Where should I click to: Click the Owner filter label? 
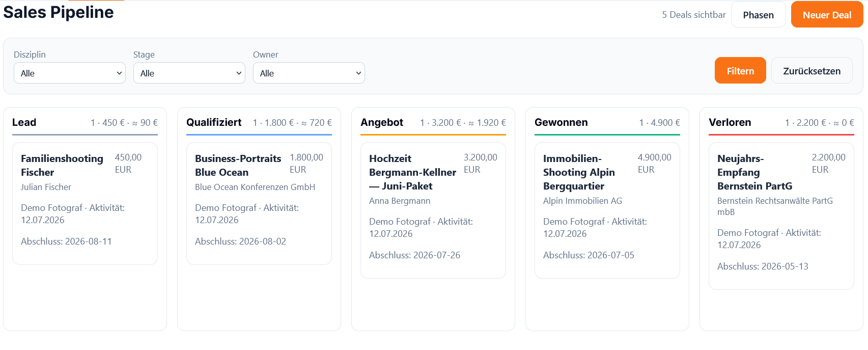266,55
